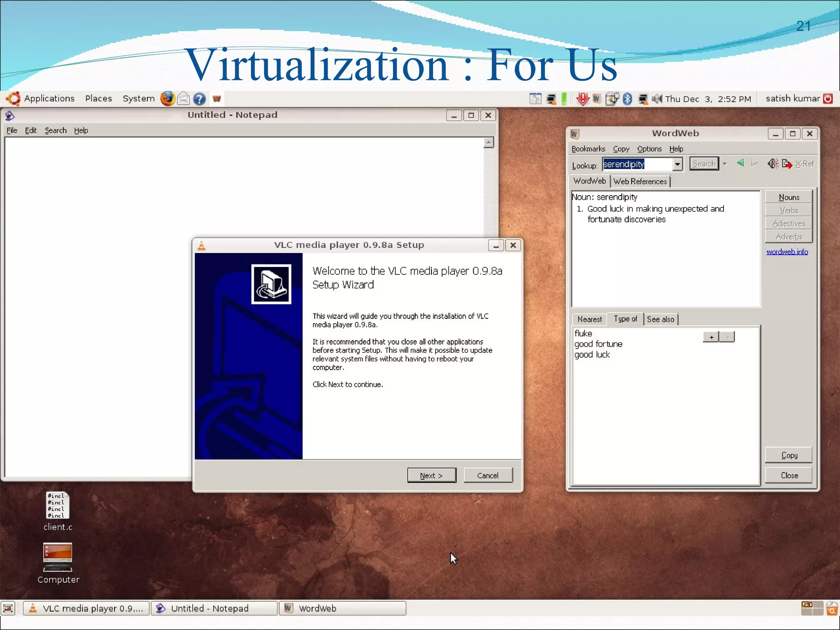This screenshot has height=630, width=840.
Task: Open WordWeb's Bookmarks menu
Action: 588,149
